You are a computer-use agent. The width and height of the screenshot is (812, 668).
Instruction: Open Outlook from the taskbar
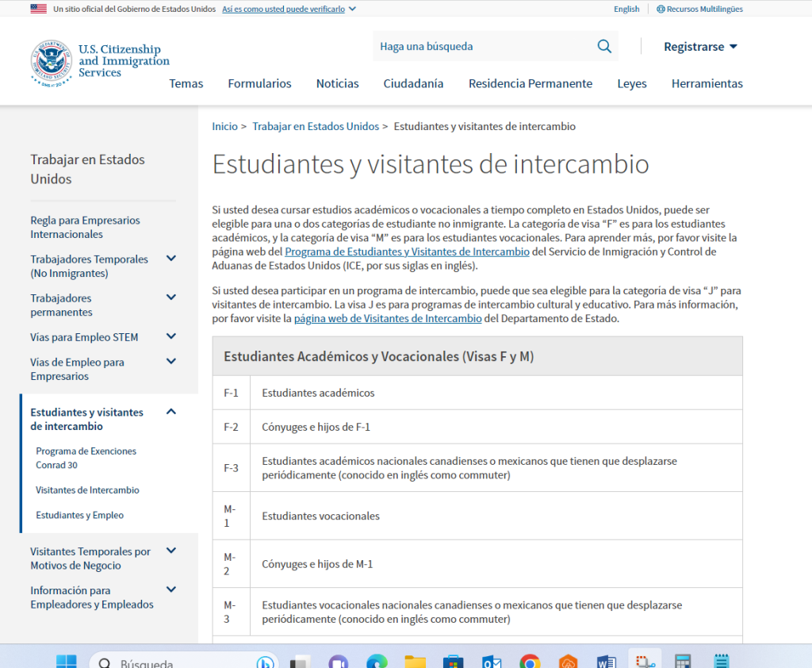coord(492,662)
